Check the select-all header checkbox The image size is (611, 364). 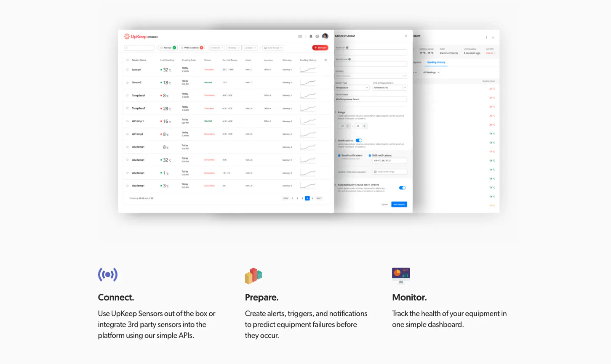(x=127, y=60)
